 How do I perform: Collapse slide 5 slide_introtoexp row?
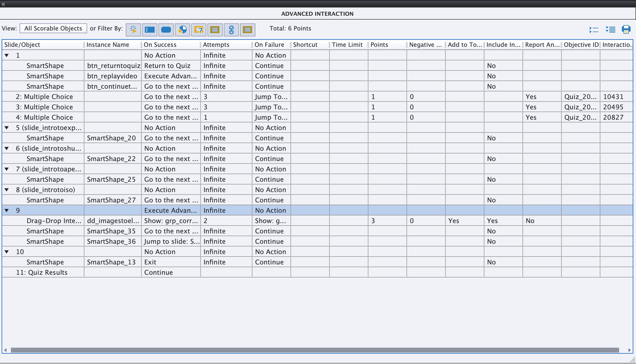[x=7, y=128]
